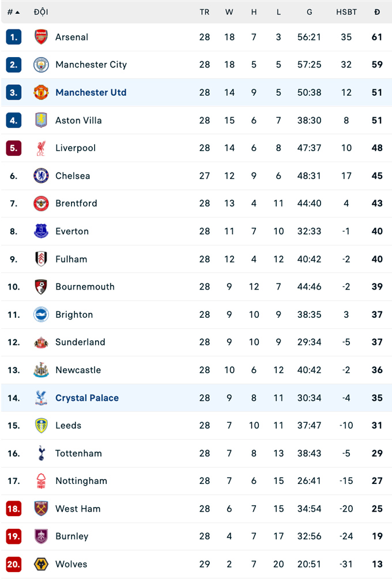Sort by the TR matches played header
392x582 pixels.
point(205,12)
